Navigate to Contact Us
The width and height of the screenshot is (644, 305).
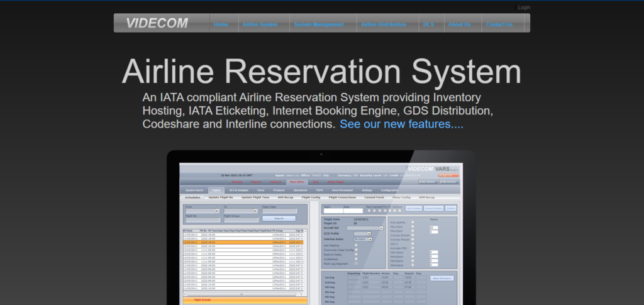point(499,25)
